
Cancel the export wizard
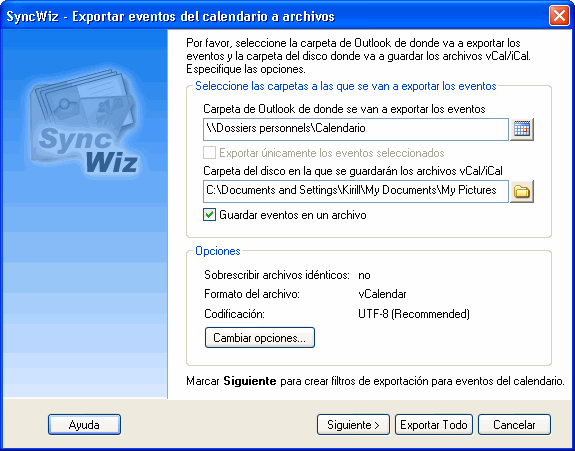pos(514,425)
